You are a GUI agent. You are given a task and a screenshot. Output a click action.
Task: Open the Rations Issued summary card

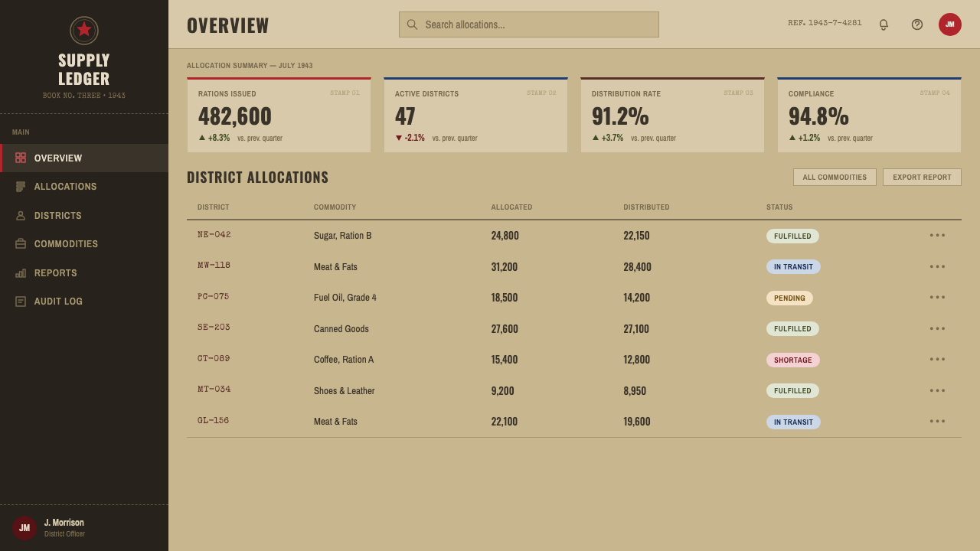279,115
